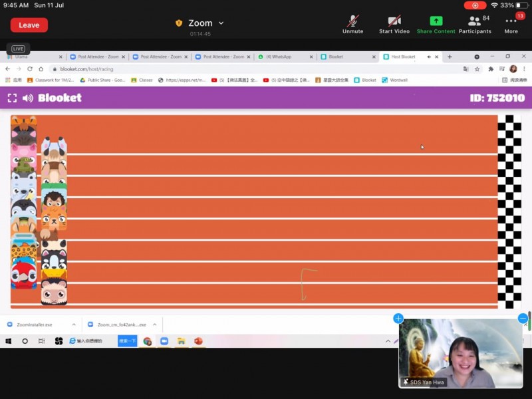Screen dimensions: 532x399
Task: Expand the Zoom meeting info dropdown
Action: [221, 23]
